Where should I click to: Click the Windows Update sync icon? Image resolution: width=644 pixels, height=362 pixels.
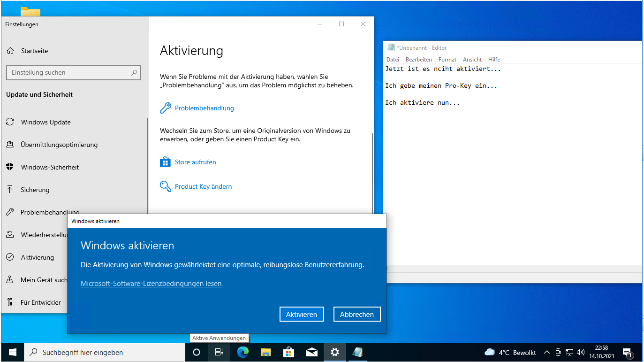click(10, 122)
